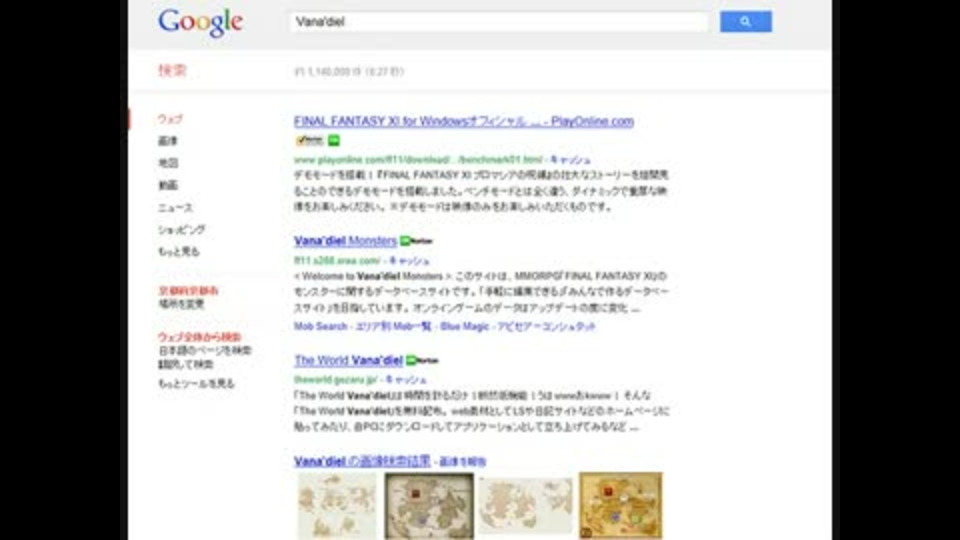Select the ショッピング sidebar item
960x540 pixels.
[182, 230]
